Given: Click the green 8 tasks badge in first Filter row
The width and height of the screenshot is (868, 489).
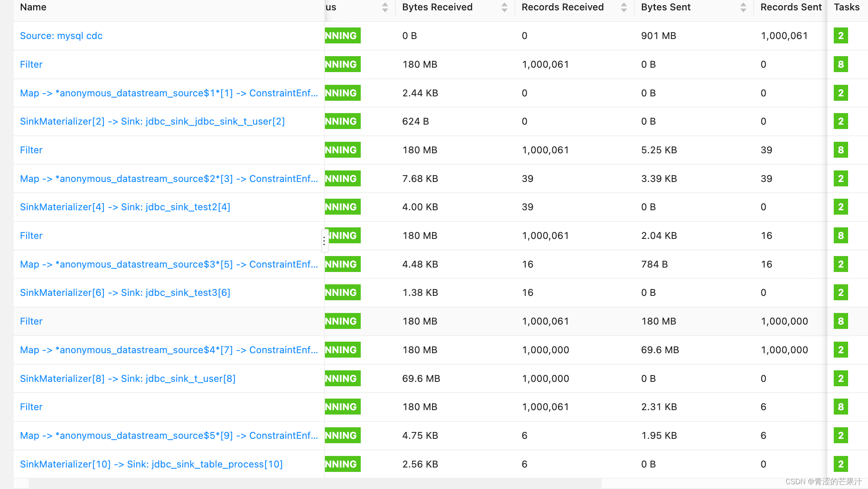Looking at the screenshot, I should click(x=841, y=65).
